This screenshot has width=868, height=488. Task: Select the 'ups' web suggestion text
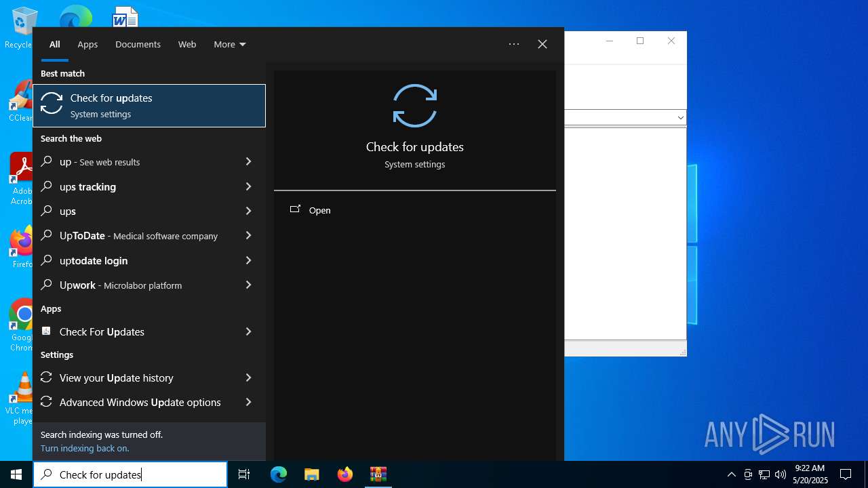pyautogui.click(x=68, y=211)
